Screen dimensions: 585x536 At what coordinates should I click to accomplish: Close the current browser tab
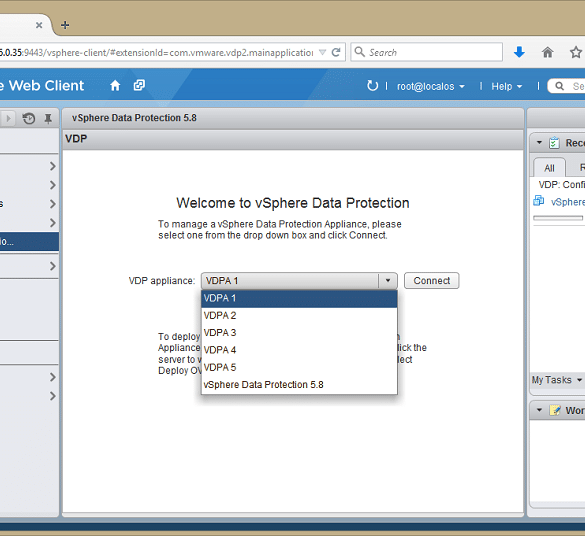[39, 25]
